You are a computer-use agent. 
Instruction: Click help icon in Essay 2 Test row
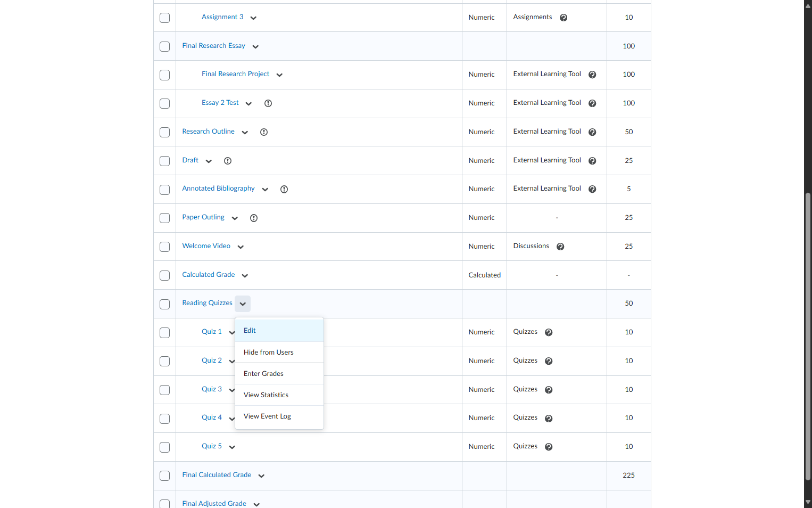[592, 103]
